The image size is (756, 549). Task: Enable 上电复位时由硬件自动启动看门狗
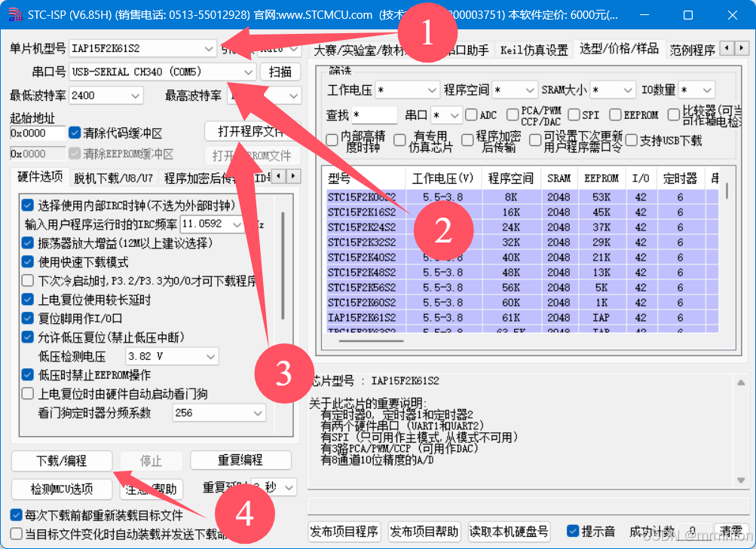pos(27,393)
